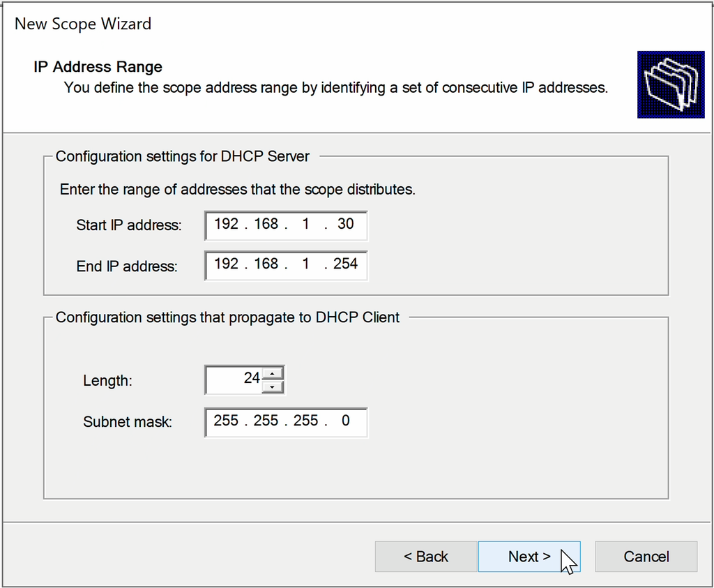Select second octet 168 of End IP address

click(266, 264)
